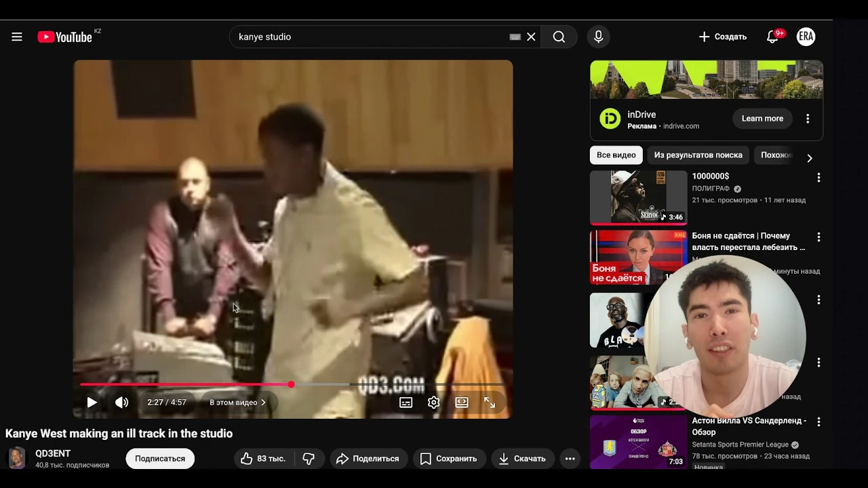The width and height of the screenshot is (868, 488).
Task: Select "Из результатов поиска" filter chip
Action: [x=698, y=155]
